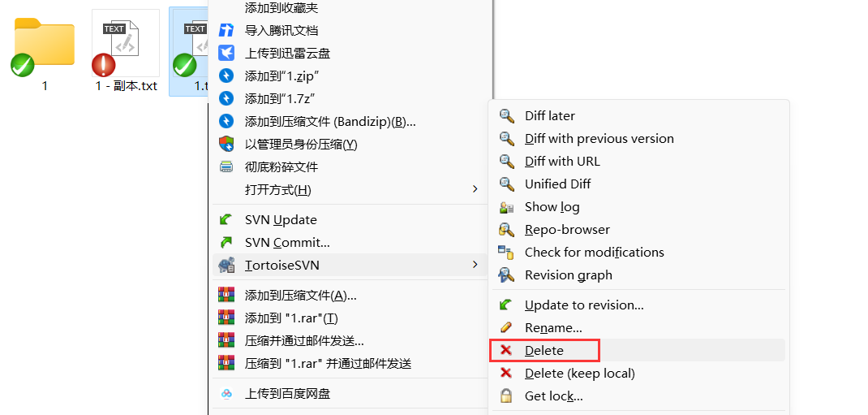Select Update to revision... option

(x=584, y=305)
